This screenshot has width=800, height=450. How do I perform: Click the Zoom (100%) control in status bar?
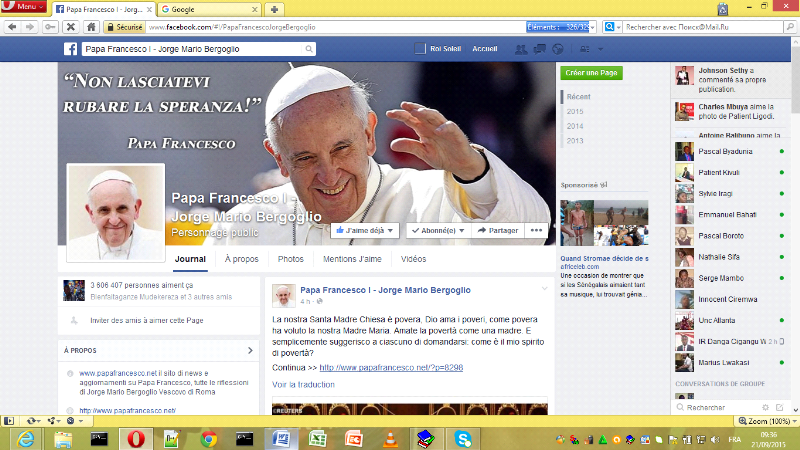tap(765, 421)
